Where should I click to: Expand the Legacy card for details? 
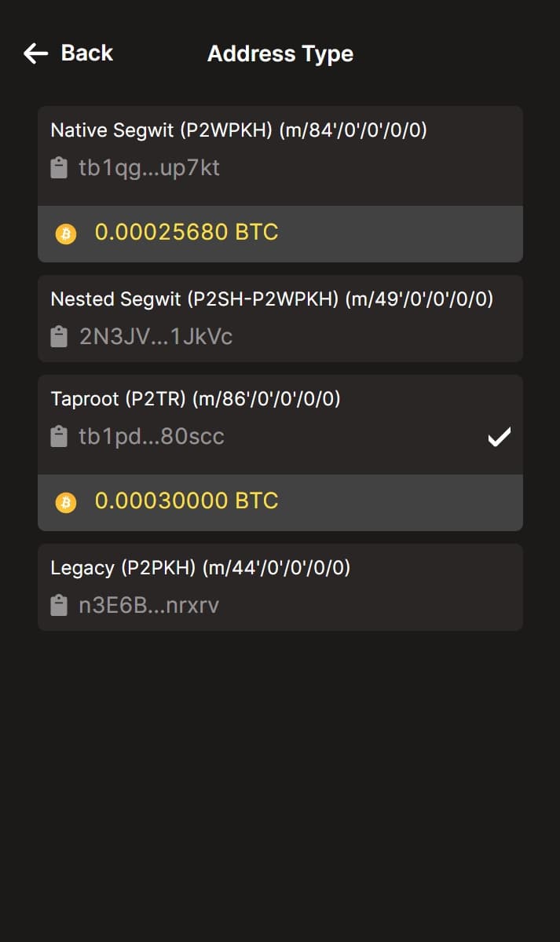coord(280,586)
